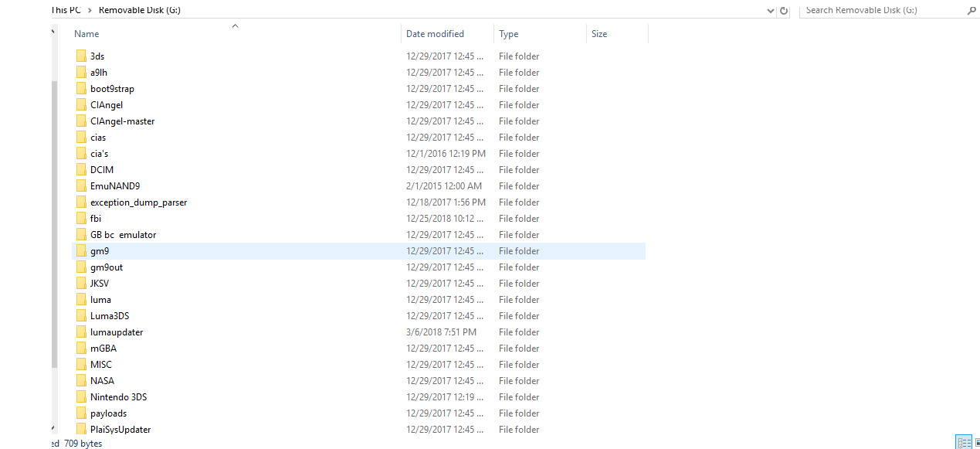Select the cia's folder icon

(82, 154)
